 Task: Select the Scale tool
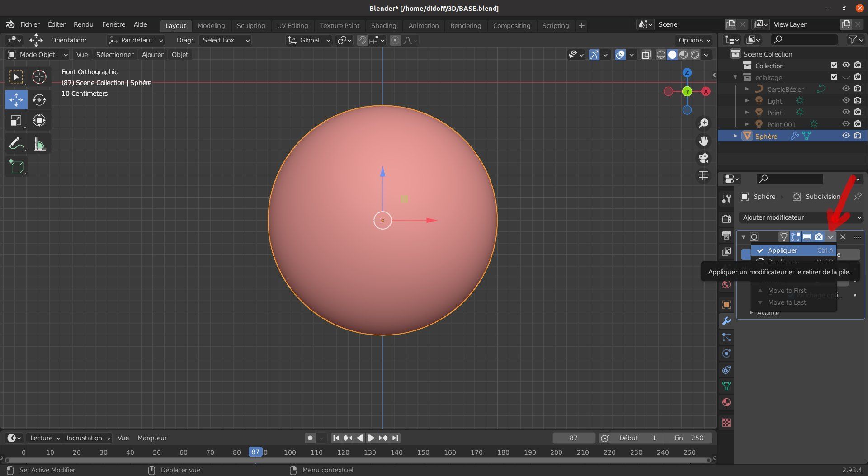(x=16, y=121)
